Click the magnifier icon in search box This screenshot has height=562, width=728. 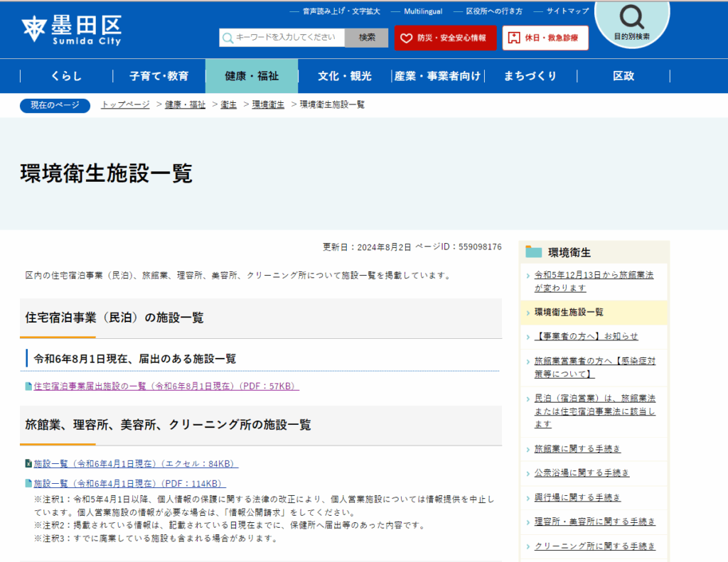click(x=227, y=38)
